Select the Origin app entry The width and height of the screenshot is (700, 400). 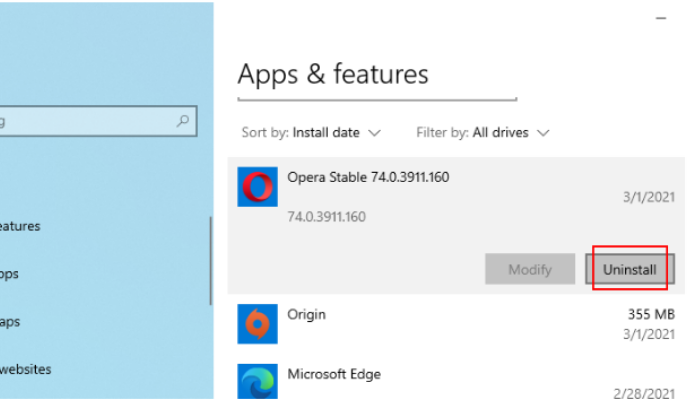click(456, 324)
